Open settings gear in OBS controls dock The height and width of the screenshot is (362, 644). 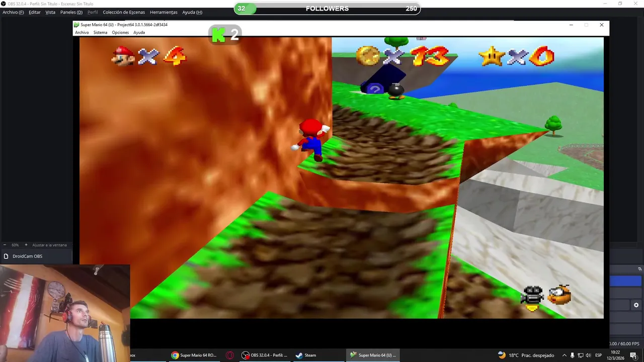point(636,305)
